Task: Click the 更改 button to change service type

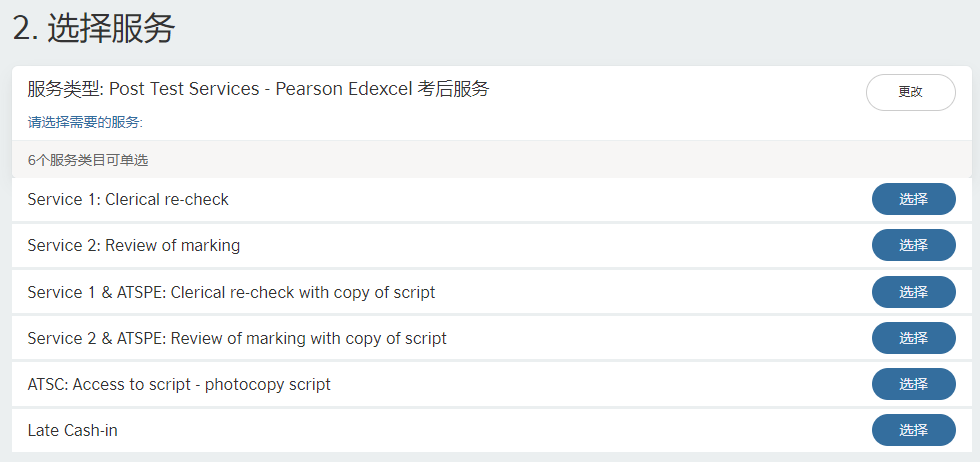Action: (911, 93)
